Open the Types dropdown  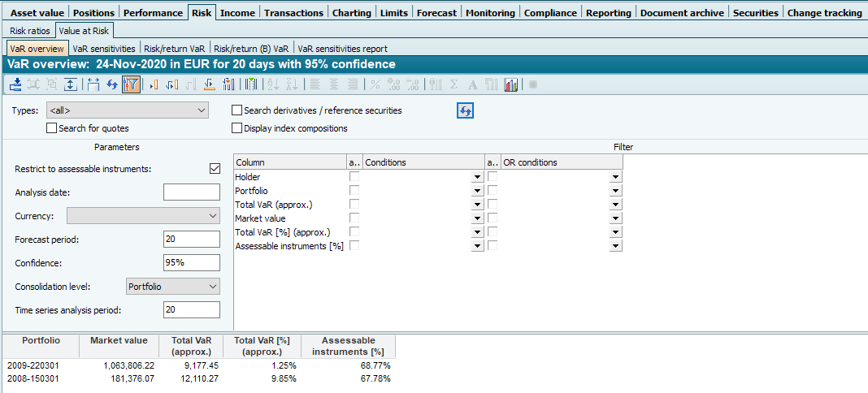tap(128, 110)
